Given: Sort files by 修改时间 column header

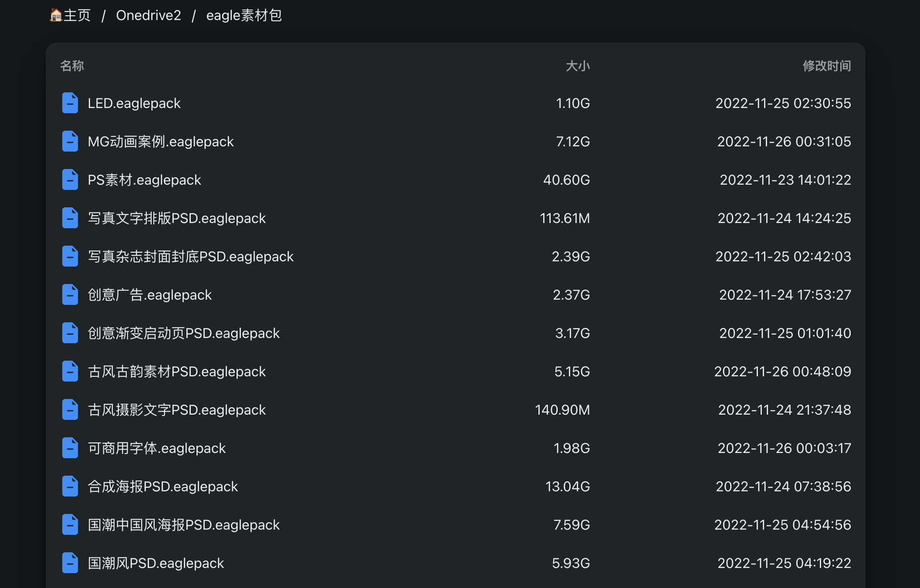Looking at the screenshot, I should [x=826, y=66].
